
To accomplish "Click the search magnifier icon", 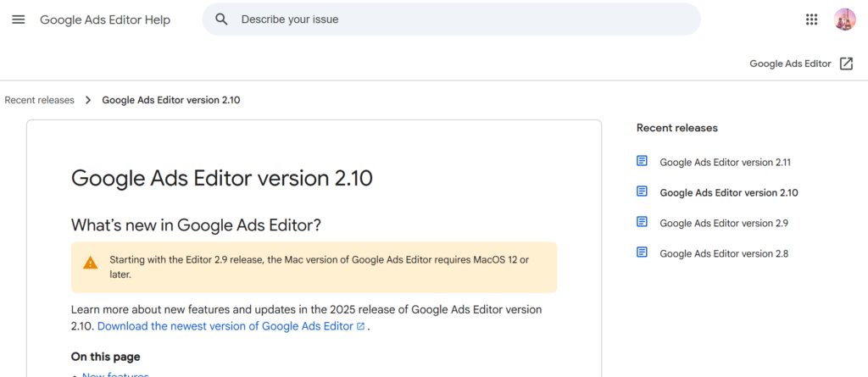I will pyautogui.click(x=221, y=19).
